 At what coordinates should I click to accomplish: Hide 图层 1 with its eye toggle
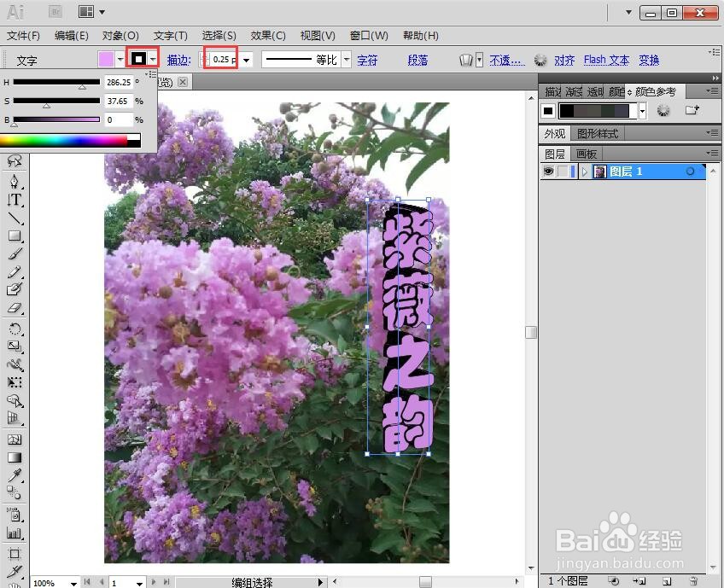pos(547,171)
